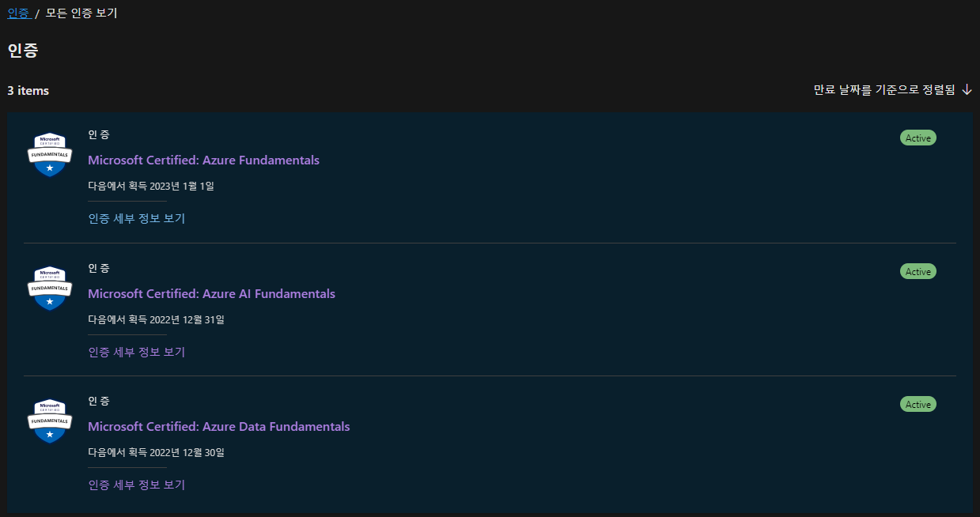Click the 인증 page heading
The width and height of the screenshot is (980, 517).
(x=23, y=51)
